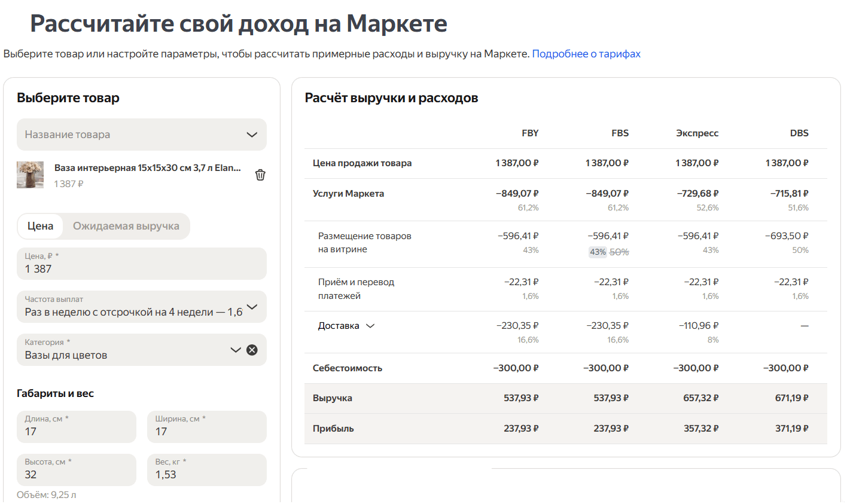The width and height of the screenshot is (847, 504).
Task: Click the product name База интерьерная
Action: click(148, 168)
